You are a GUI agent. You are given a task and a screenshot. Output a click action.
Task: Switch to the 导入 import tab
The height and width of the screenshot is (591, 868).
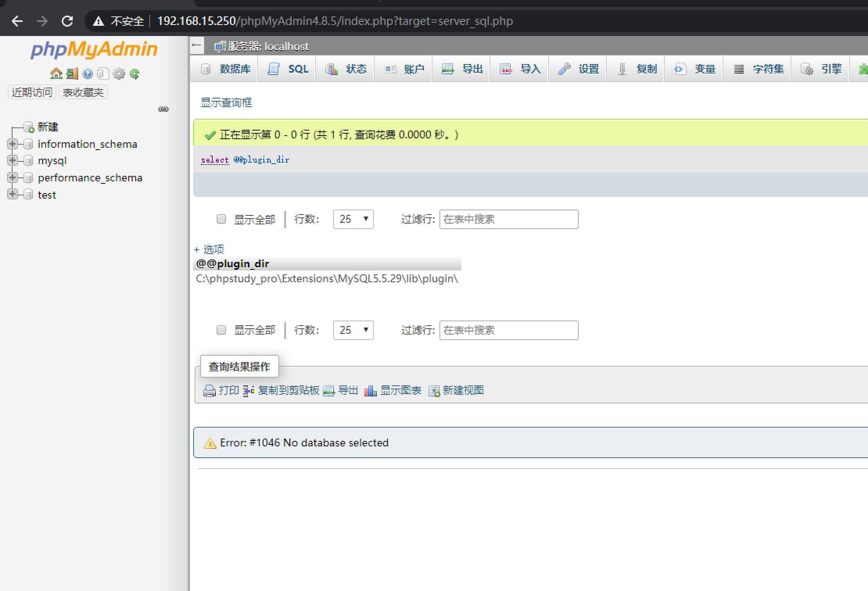tap(520, 69)
